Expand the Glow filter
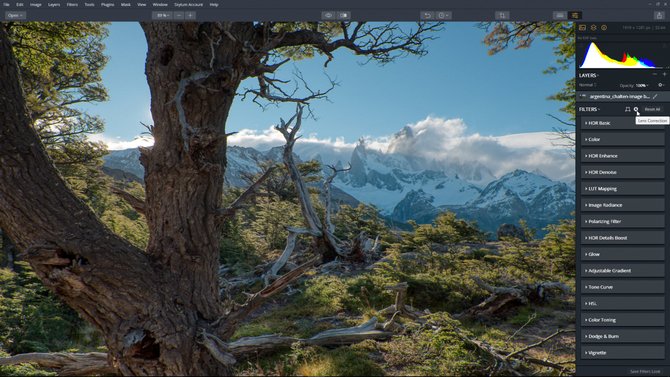The height and width of the screenshot is (377, 670). tap(623, 254)
